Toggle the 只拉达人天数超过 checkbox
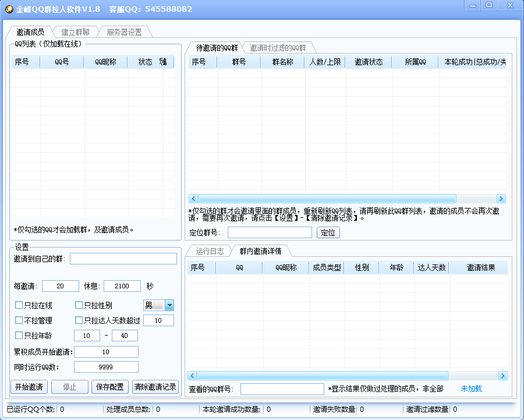 tap(79, 320)
